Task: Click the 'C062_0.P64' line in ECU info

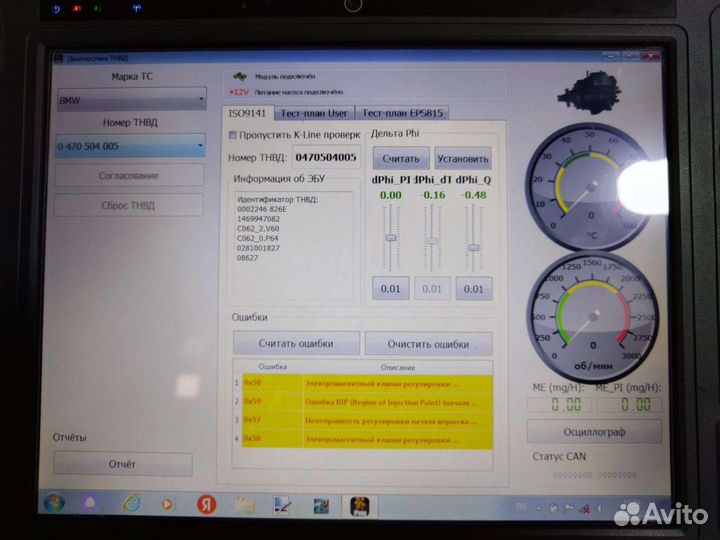Action: tap(258, 238)
